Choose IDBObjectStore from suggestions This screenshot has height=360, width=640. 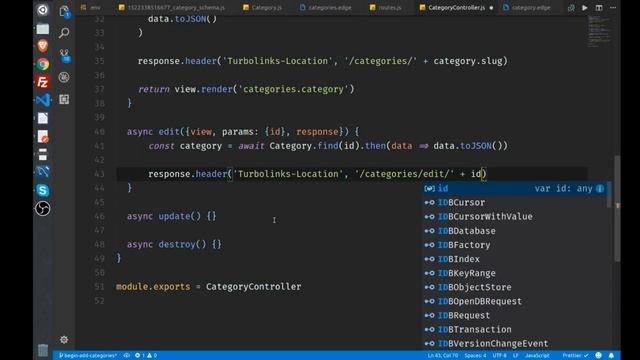[514, 287]
